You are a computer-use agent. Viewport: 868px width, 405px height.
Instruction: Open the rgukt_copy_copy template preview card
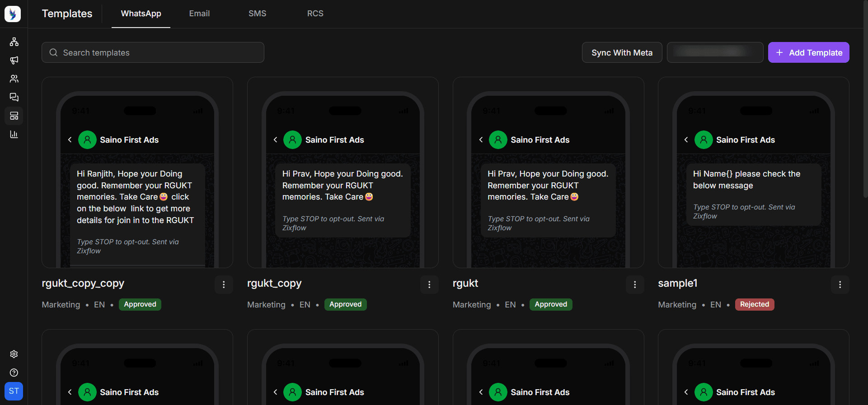137,172
